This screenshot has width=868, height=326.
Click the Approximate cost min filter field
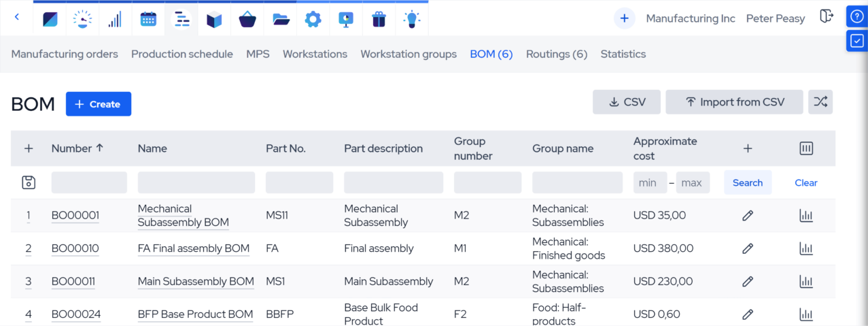(648, 182)
